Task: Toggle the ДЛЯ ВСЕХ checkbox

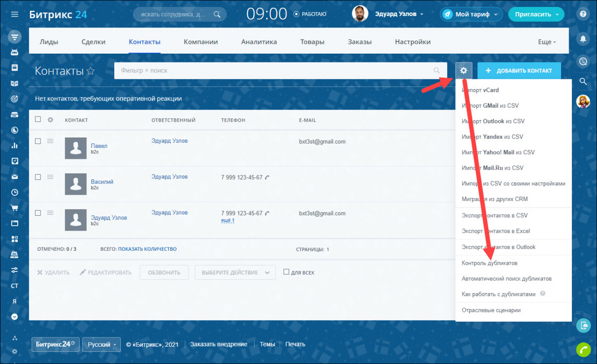Action: 286,272
